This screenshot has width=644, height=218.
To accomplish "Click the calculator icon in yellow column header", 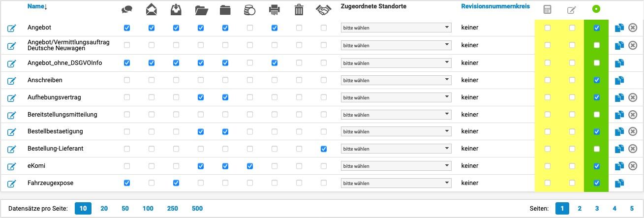I will [547, 9].
